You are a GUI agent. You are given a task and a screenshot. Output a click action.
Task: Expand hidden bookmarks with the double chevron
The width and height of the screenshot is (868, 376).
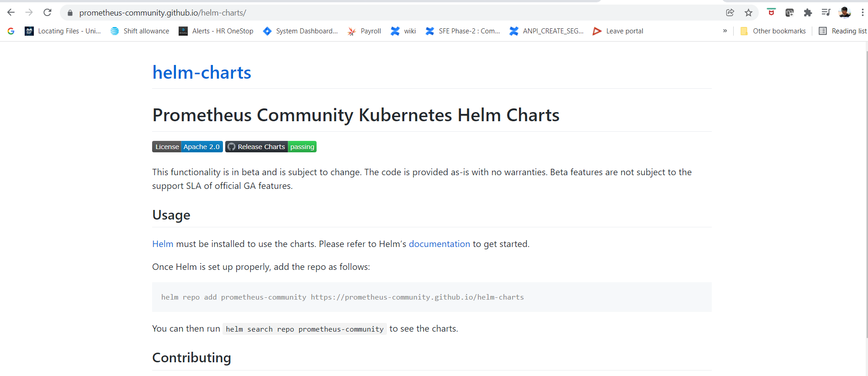[725, 31]
